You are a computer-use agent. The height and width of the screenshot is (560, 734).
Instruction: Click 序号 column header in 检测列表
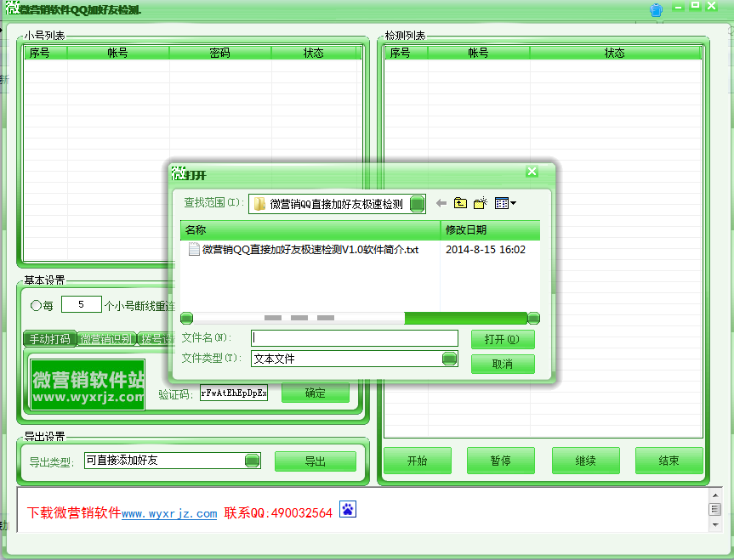[x=406, y=53]
